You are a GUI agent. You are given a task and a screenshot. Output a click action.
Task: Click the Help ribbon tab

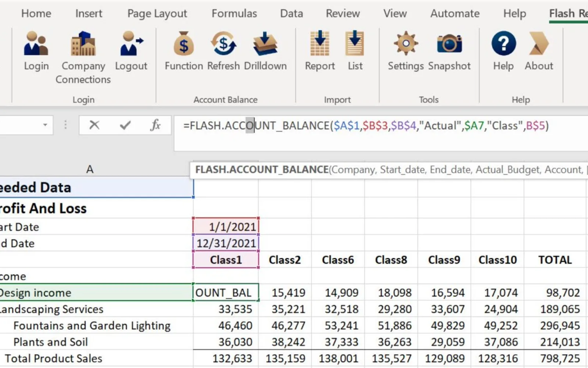coord(514,13)
